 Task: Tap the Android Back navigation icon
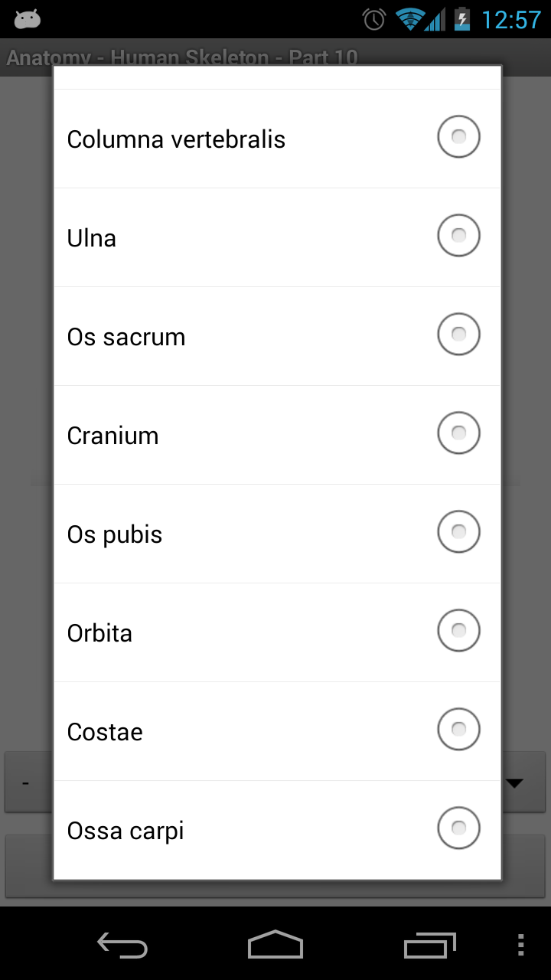click(122, 946)
